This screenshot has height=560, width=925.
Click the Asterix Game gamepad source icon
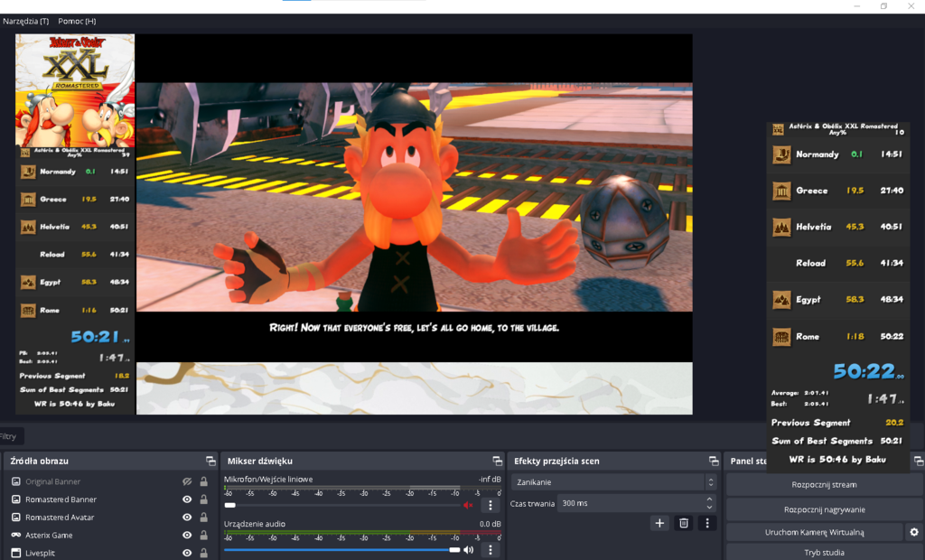tap(16, 536)
